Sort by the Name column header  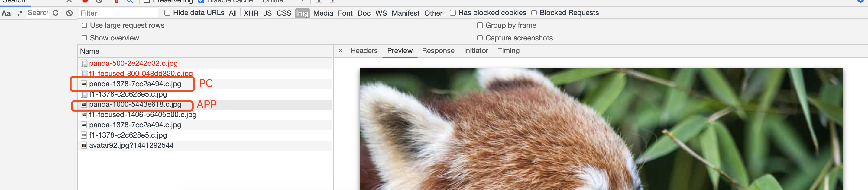pyautogui.click(x=206, y=52)
